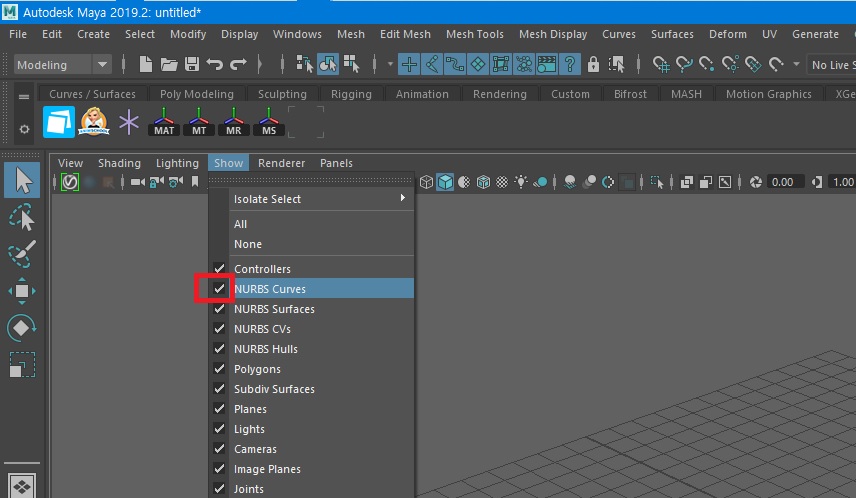The height and width of the screenshot is (498, 856).
Task: Uncheck the Lights display option
Action: (x=220, y=429)
